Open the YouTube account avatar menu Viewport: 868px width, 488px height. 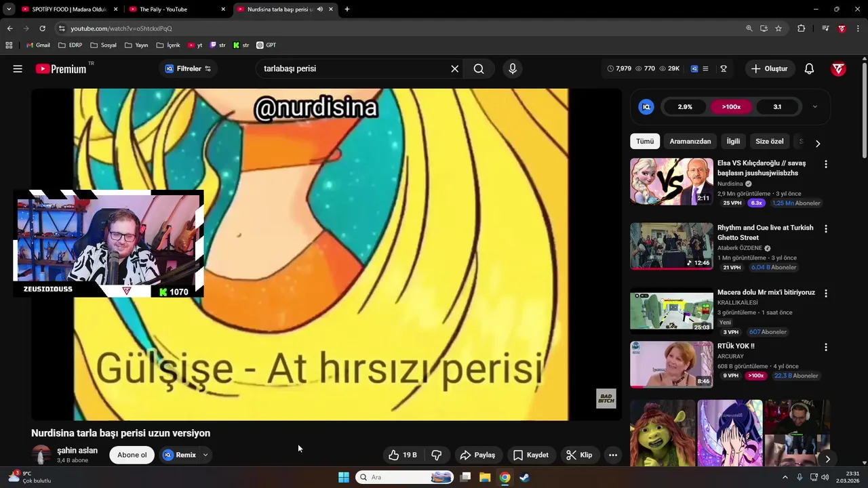(x=839, y=68)
